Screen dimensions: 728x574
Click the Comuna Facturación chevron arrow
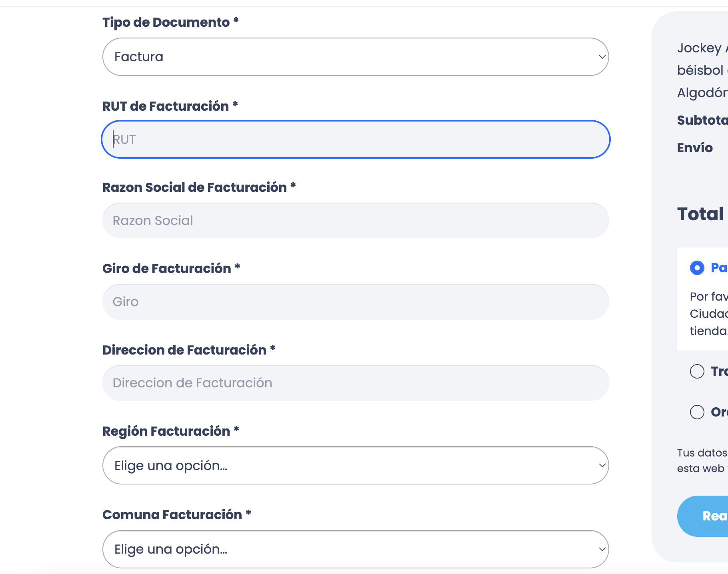602,549
